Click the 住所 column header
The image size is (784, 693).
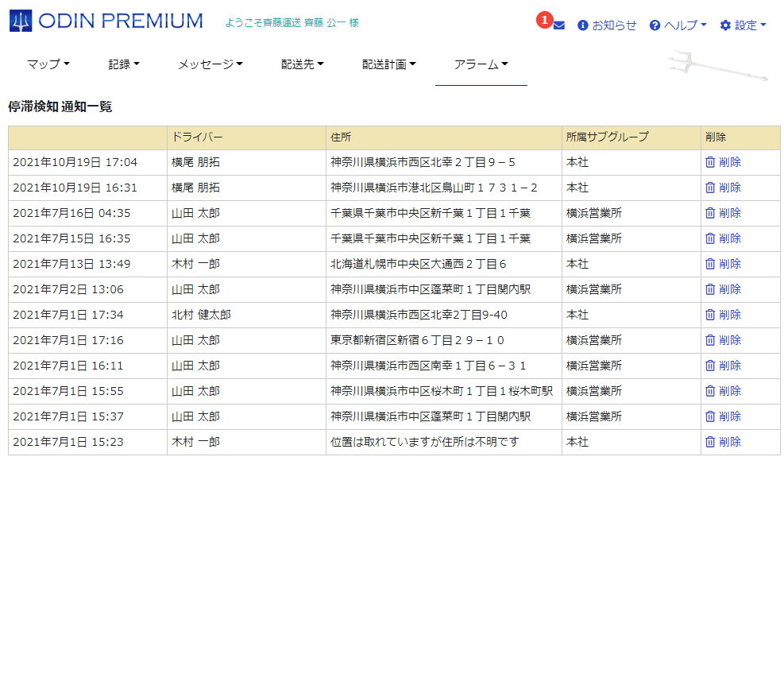click(341, 137)
